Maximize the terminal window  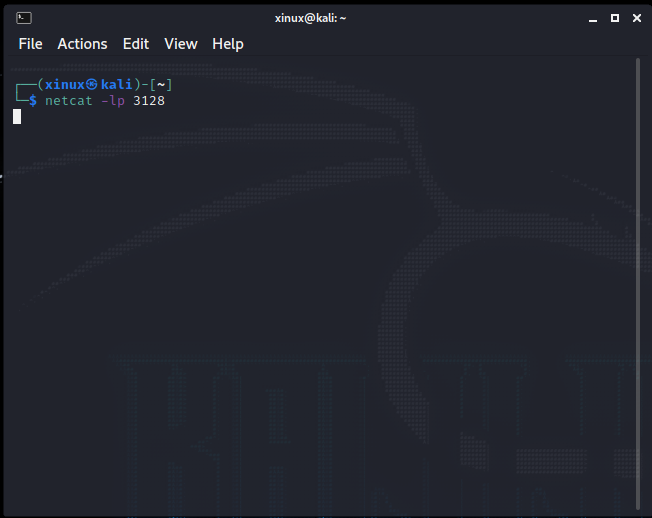(614, 18)
